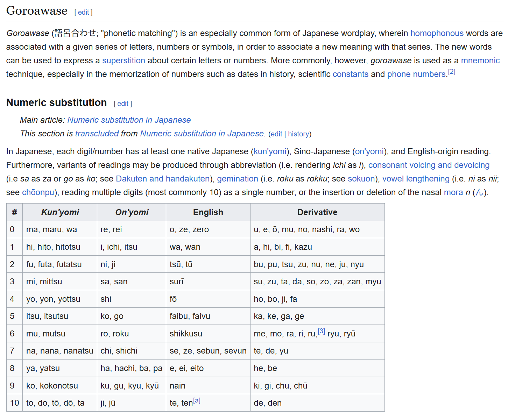
Task: Follow the consonant voicing and devoicing link
Action: 429,165
